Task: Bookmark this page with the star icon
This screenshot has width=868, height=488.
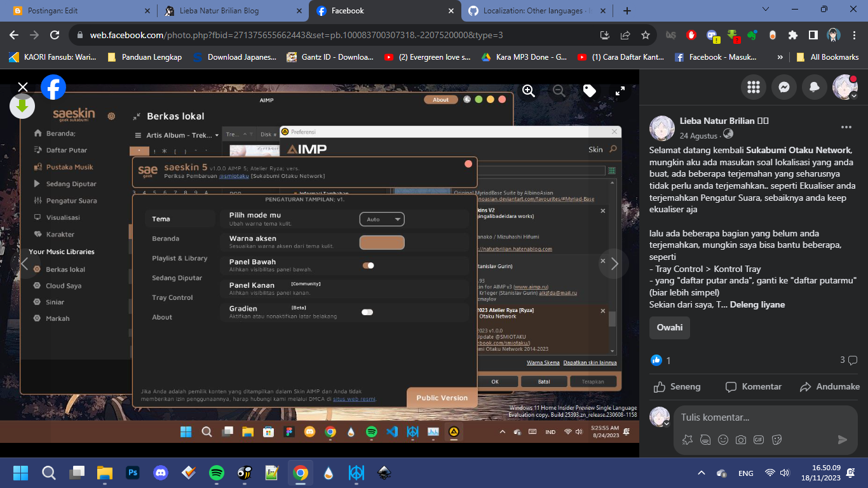Action: (646, 35)
